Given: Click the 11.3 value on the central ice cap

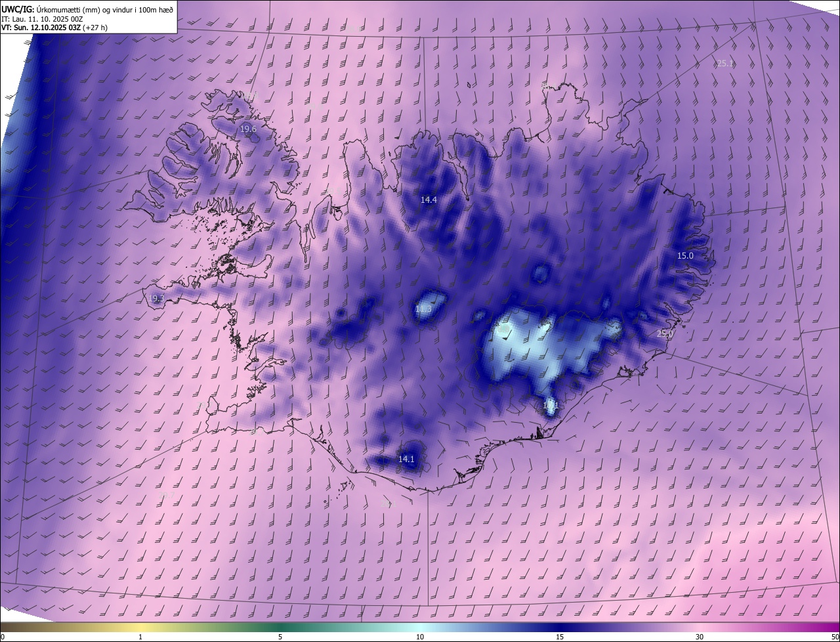Looking at the screenshot, I should (x=424, y=309).
